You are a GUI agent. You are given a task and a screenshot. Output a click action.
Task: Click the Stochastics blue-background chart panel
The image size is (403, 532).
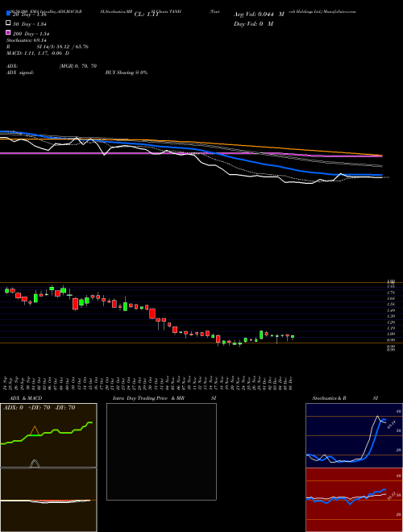(x=354, y=435)
